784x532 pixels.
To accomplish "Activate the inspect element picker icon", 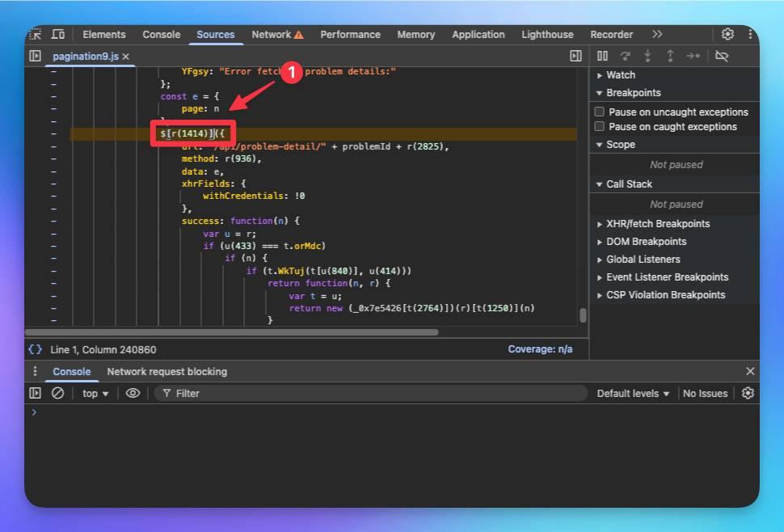I will [36, 35].
